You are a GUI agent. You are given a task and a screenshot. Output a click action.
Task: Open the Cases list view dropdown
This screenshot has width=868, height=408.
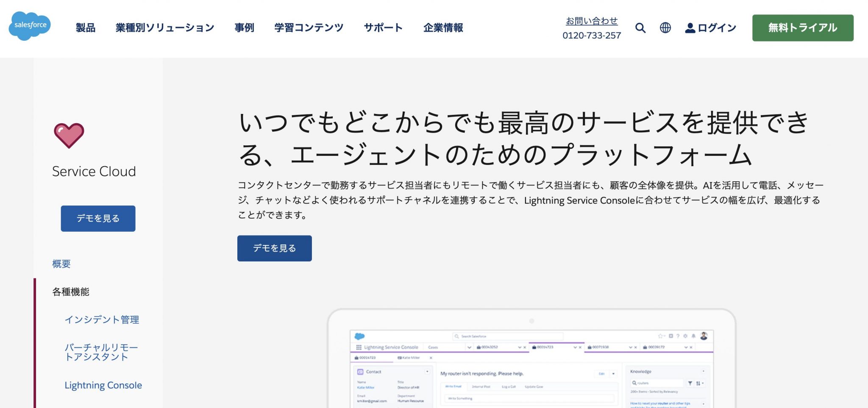click(470, 347)
